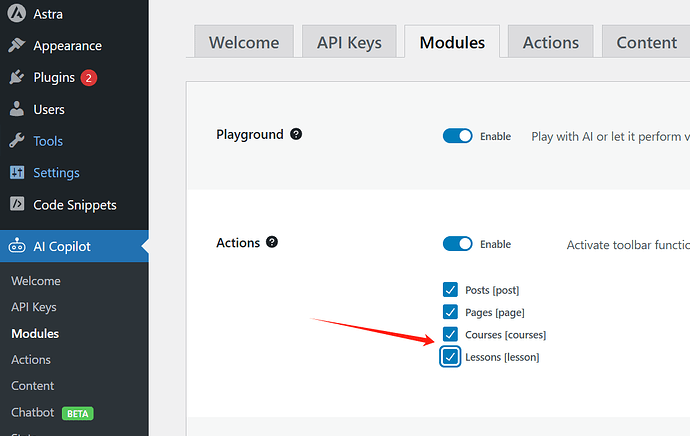The width and height of the screenshot is (690, 436).
Task: Go to Content in sidebar submenu
Action: pos(33,386)
